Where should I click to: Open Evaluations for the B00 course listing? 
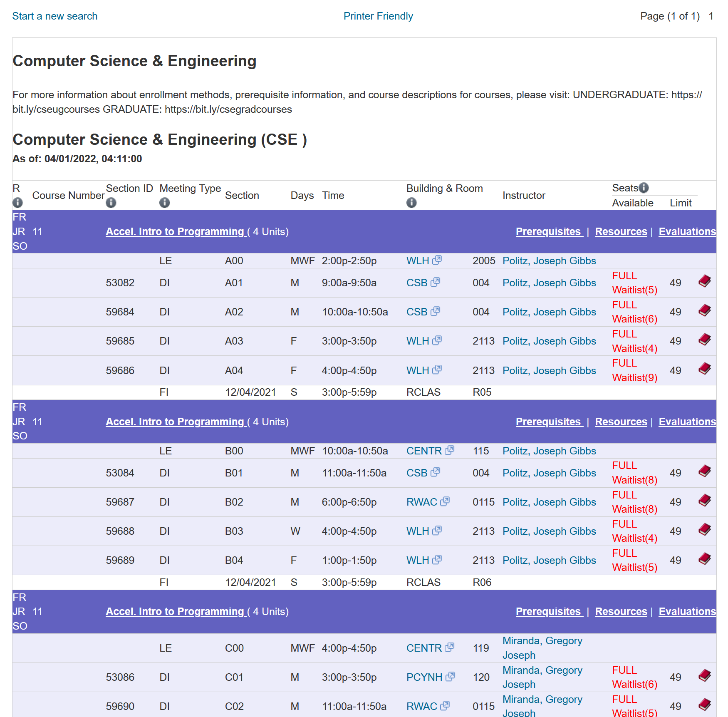(x=687, y=422)
